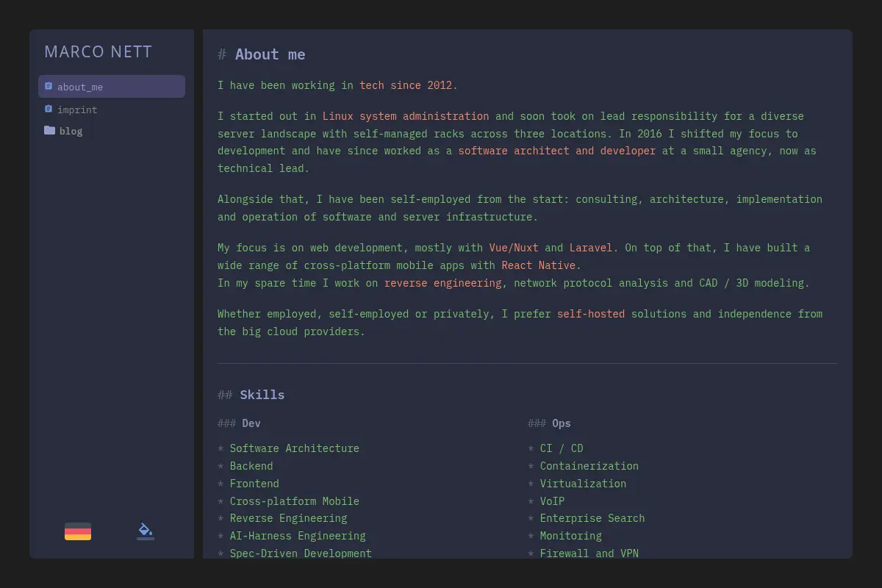Click the Ops subheading
The height and width of the screenshot is (588, 882).
(562, 423)
